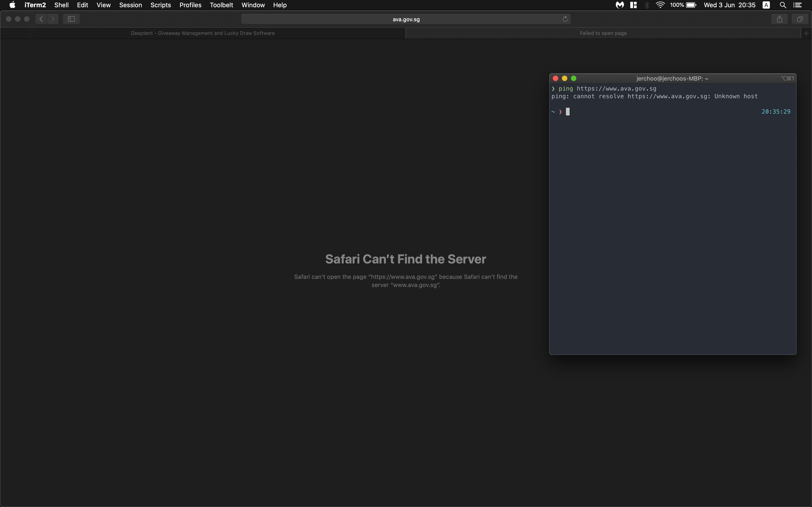The width and height of the screenshot is (812, 507).
Task: Show Safari tab overview
Action: [x=800, y=19]
